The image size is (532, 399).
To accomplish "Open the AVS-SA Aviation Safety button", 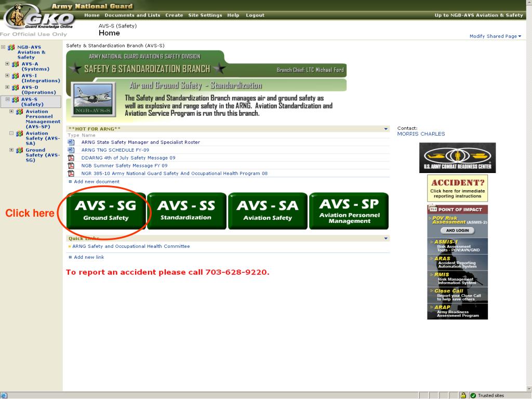I will click(268, 211).
